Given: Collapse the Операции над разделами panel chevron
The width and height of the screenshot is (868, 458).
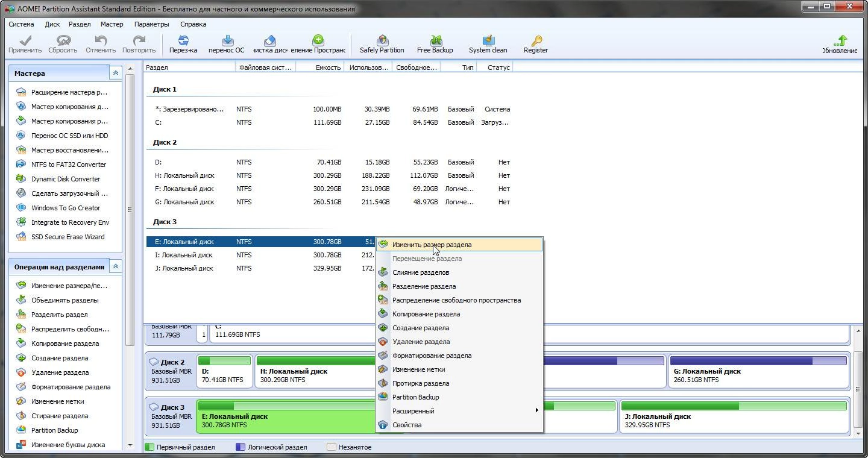Looking at the screenshot, I should coord(115,266).
